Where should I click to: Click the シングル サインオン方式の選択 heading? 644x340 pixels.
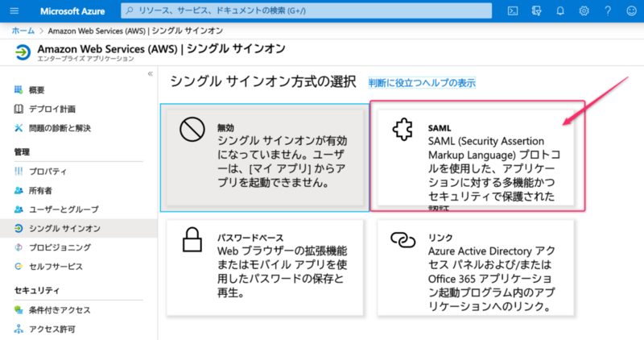pos(263,81)
